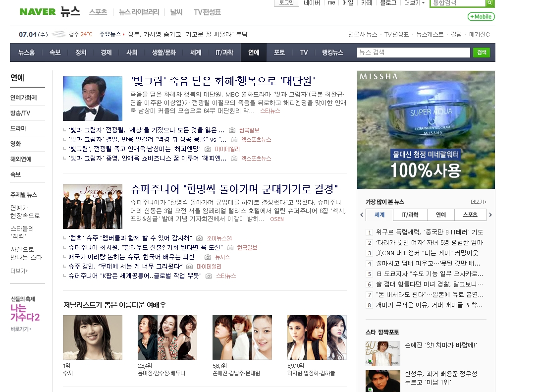Click camera icon beside '전광렬 죽고 안재욱·남상미는' headline

point(208,149)
